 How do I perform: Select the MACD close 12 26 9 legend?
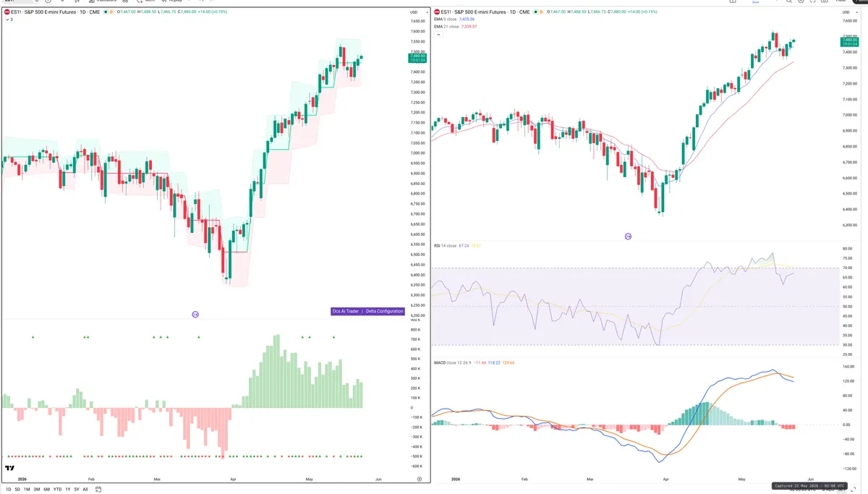tap(452, 362)
